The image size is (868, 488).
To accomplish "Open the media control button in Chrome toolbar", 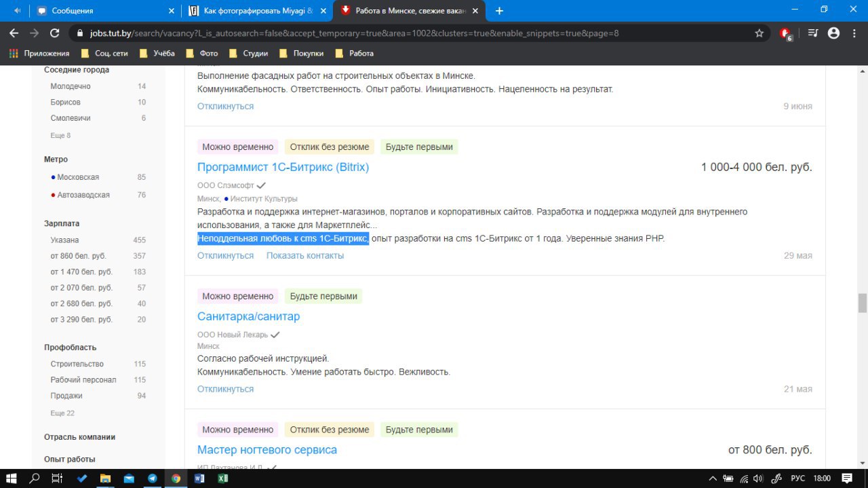I will [813, 33].
